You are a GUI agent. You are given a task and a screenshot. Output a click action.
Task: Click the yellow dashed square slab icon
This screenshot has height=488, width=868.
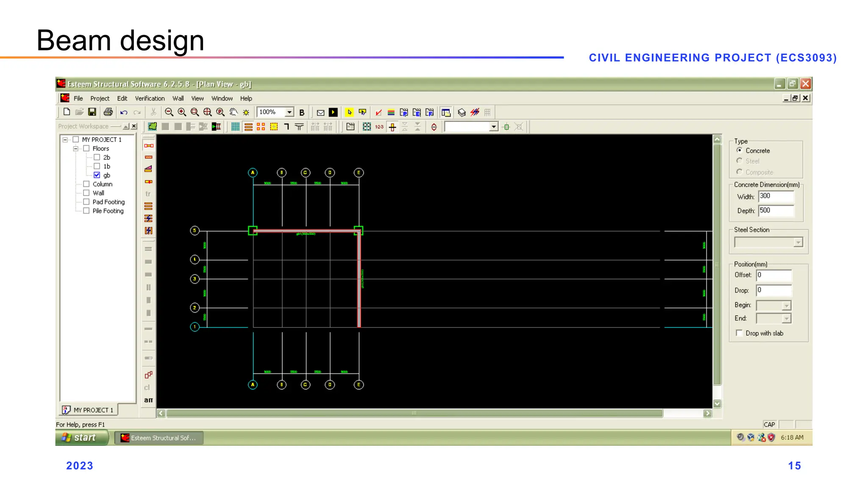(274, 126)
